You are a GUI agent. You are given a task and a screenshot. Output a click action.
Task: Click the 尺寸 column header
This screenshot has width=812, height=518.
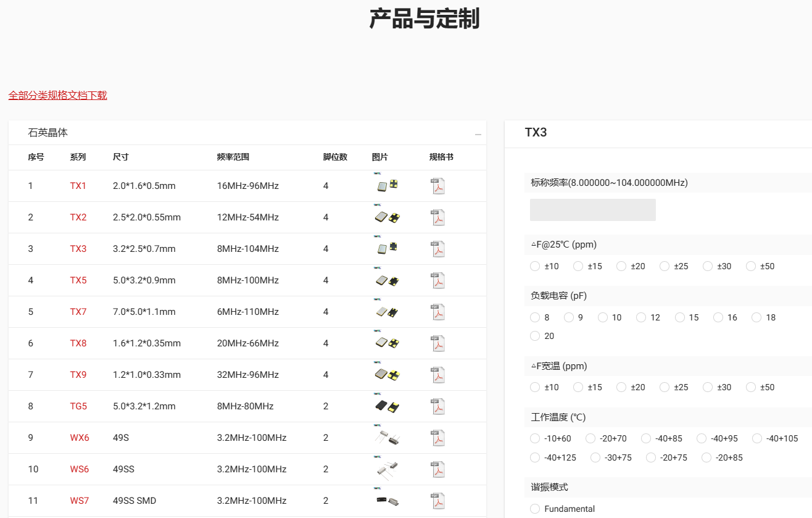point(121,157)
